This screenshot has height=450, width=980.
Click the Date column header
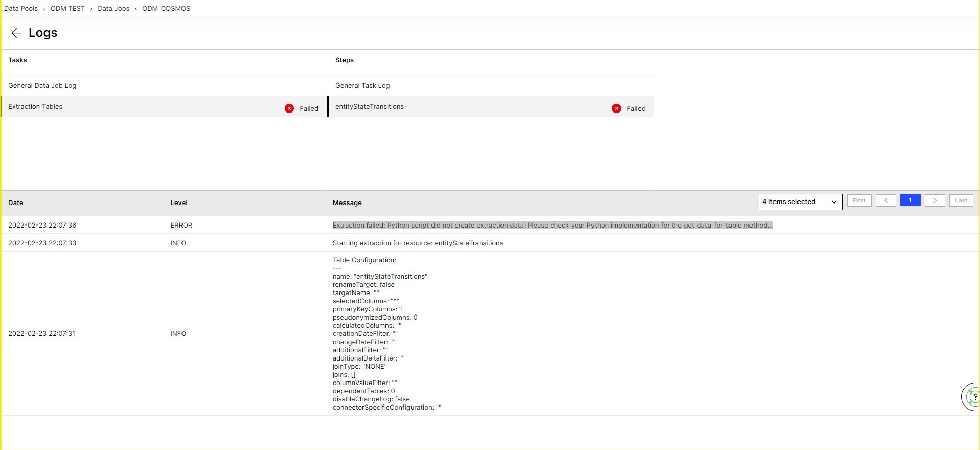(x=16, y=202)
